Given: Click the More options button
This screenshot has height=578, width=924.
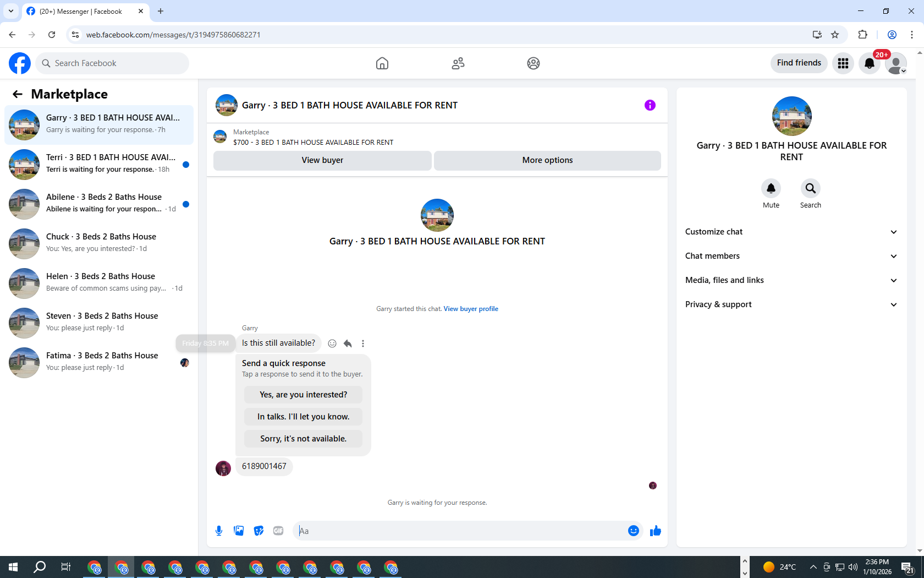Looking at the screenshot, I should [547, 160].
